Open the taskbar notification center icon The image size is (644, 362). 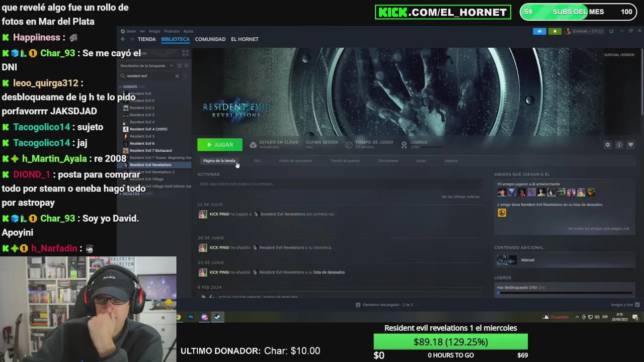pos(635,317)
